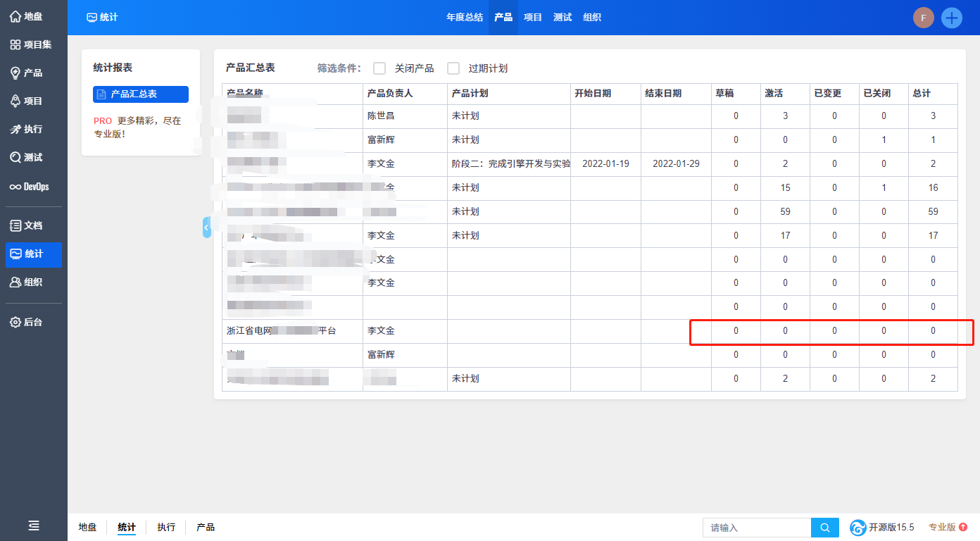980x541 pixels.
Task: Click the 已关闭 column header
Action: [884, 94]
